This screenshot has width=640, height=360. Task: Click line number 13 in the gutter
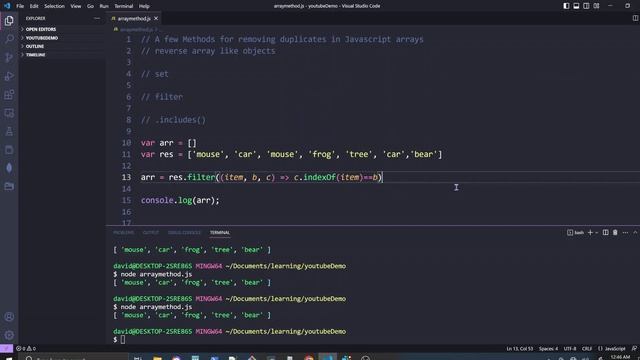[127, 178]
